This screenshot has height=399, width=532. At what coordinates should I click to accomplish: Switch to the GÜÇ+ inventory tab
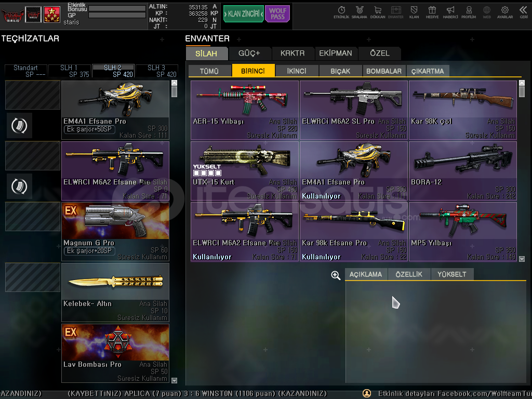click(250, 54)
